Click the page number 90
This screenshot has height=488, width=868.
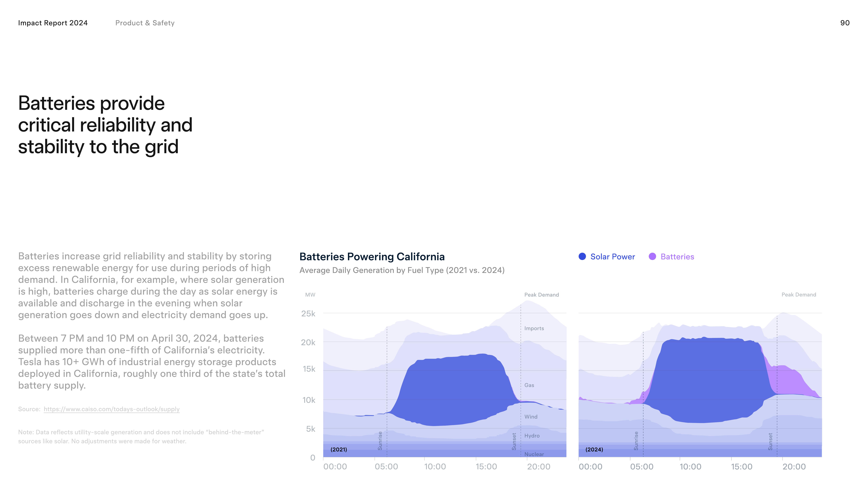point(845,23)
